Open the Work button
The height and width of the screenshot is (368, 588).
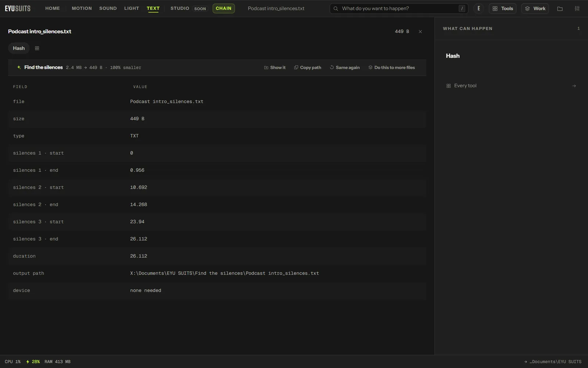[x=535, y=8]
